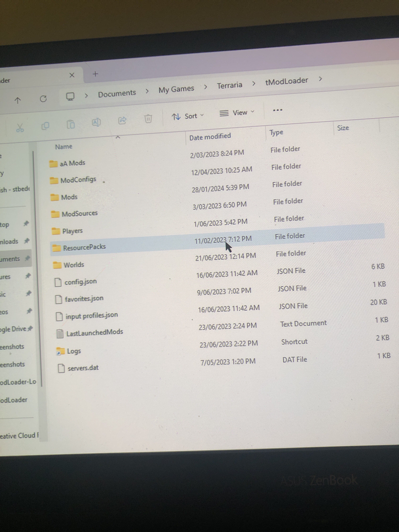Click the This PC monitor icon in address bar
This screenshot has width=399, height=532.
click(70, 96)
